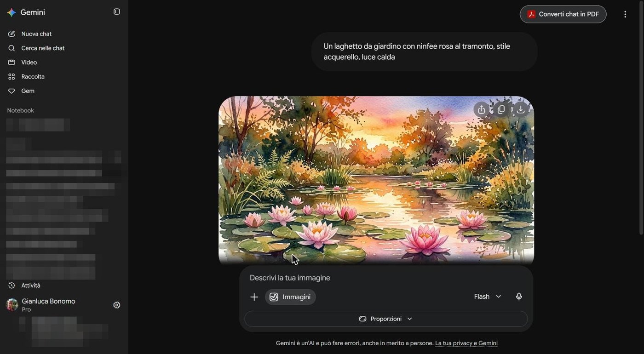Click the user prompt message bubble
Screen dimensions: 644x354
(424, 51)
